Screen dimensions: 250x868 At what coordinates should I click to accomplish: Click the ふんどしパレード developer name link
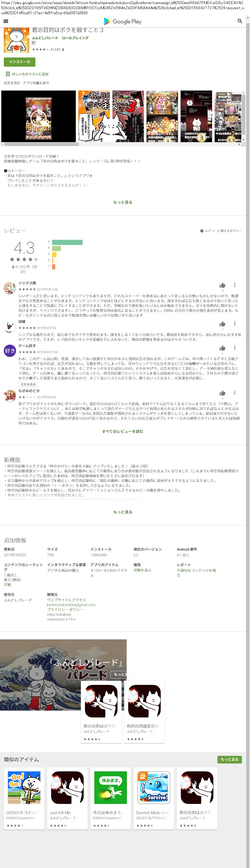tap(45, 38)
